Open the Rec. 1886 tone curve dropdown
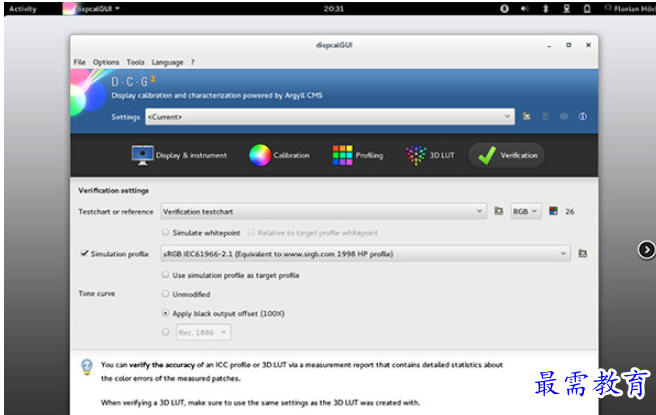 tap(203, 332)
